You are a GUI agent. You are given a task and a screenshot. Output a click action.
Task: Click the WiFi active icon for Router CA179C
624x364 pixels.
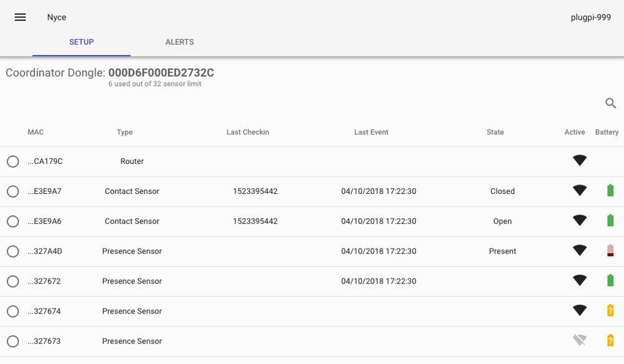(x=580, y=161)
